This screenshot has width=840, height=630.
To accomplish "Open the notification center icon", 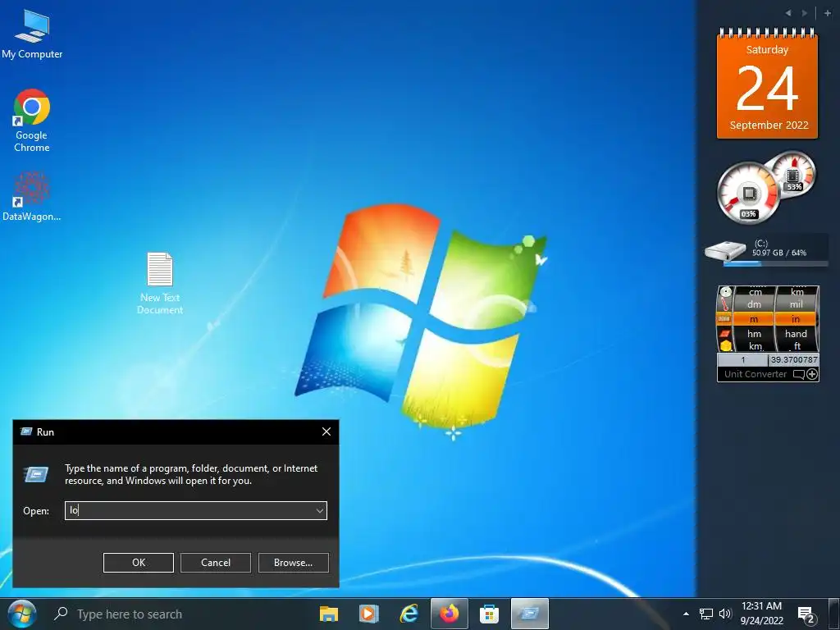I will click(806, 615).
